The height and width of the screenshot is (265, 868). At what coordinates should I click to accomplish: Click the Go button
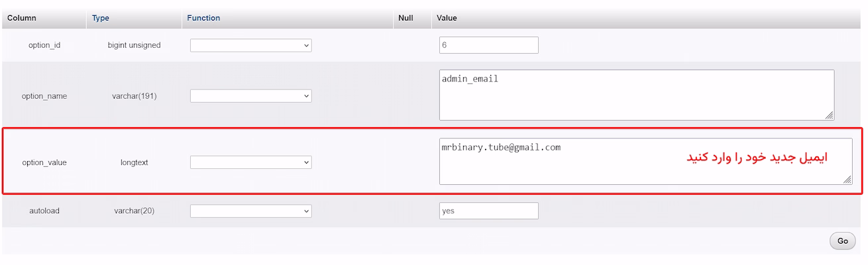[842, 241]
